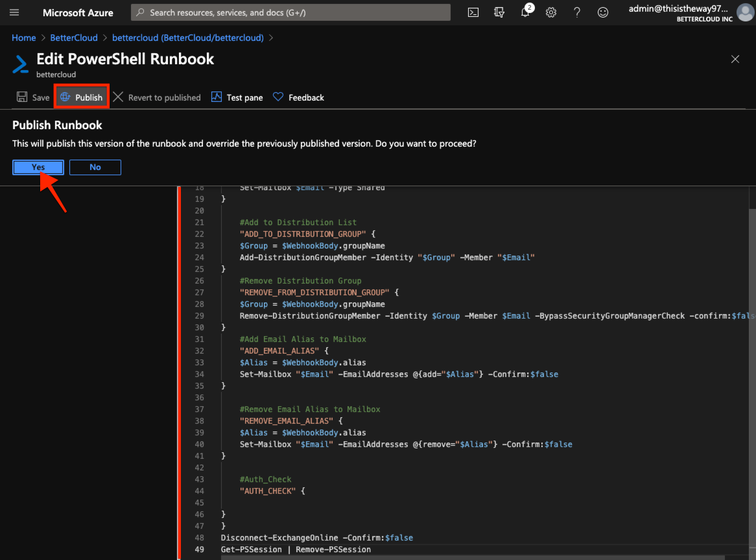756x560 pixels.
Task: Open the bettercloud (BetterCloud/bettercloud) breadcrumb
Action: 187,38
